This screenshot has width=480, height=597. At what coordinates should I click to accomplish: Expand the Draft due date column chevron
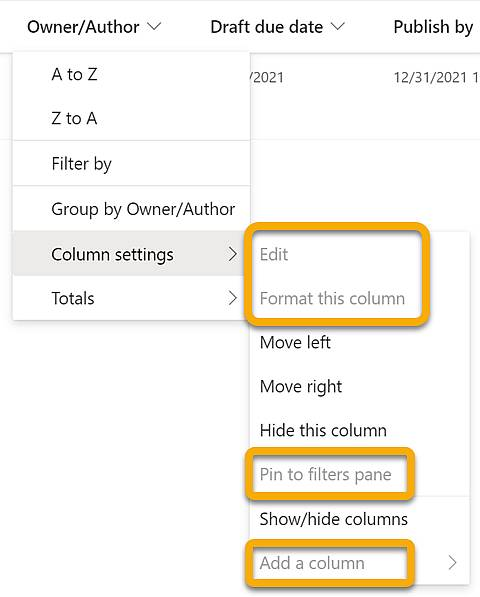[x=338, y=27]
